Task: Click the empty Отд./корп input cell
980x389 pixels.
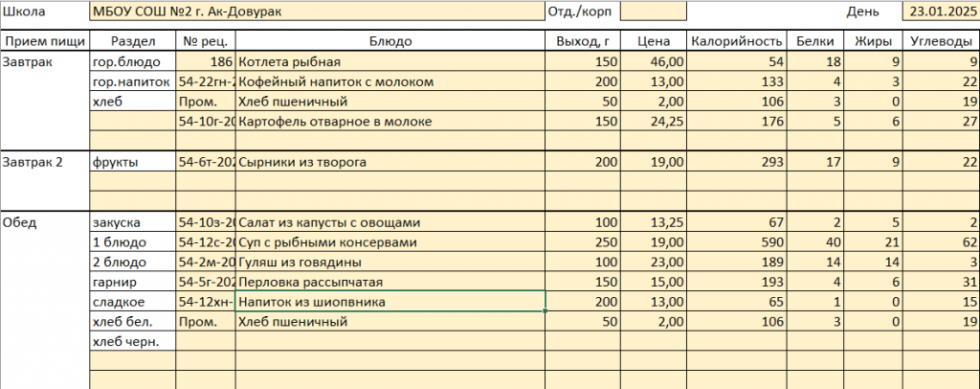Action: coord(653,12)
